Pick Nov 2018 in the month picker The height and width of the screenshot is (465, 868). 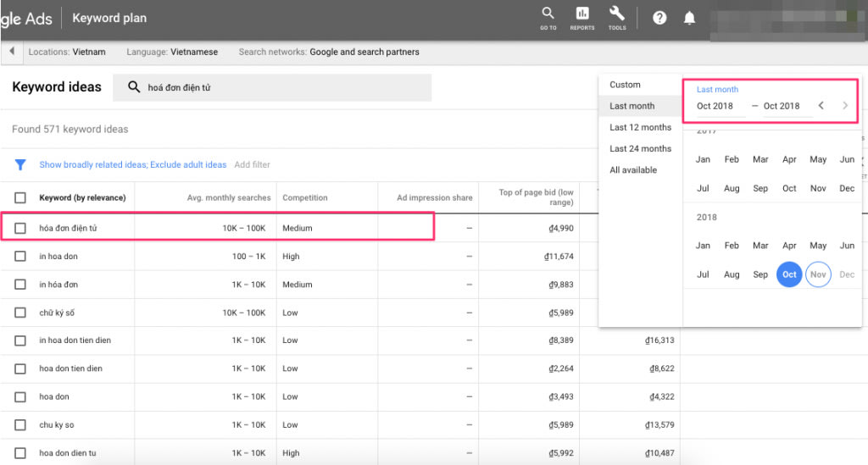(818, 274)
